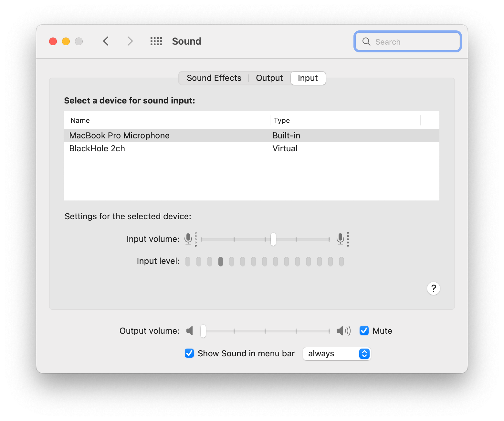Click the Output volume slider handle

click(203, 331)
